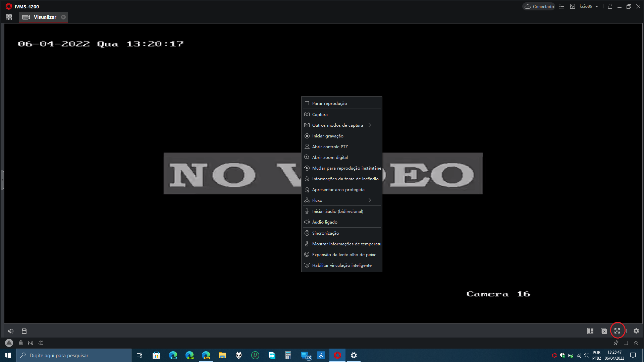The image size is (644, 362).
Task: Click the save/record disk icon
Action: click(x=24, y=331)
